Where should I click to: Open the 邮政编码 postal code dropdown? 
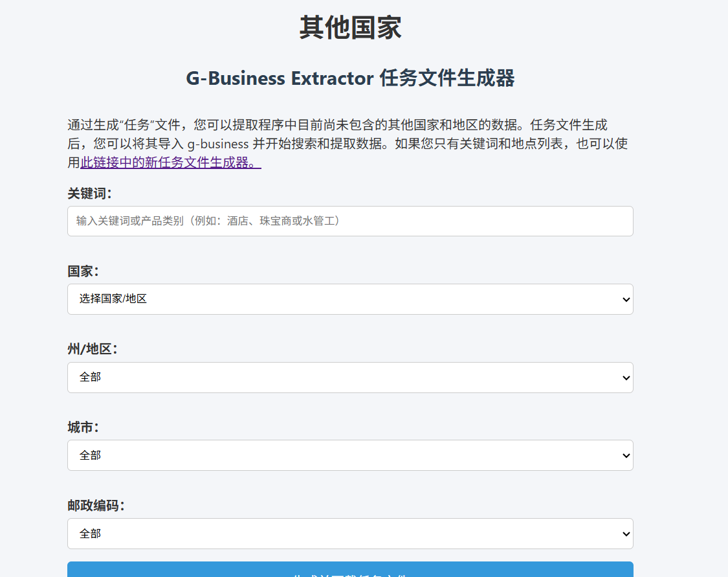tap(350, 534)
